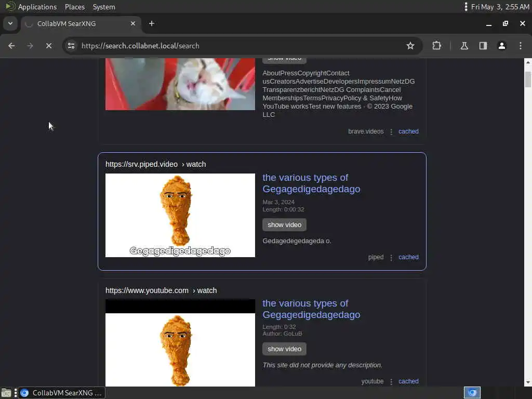This screenshot has height=399, width=532.
Task: Open the Places menu
Action: point(75,7)
